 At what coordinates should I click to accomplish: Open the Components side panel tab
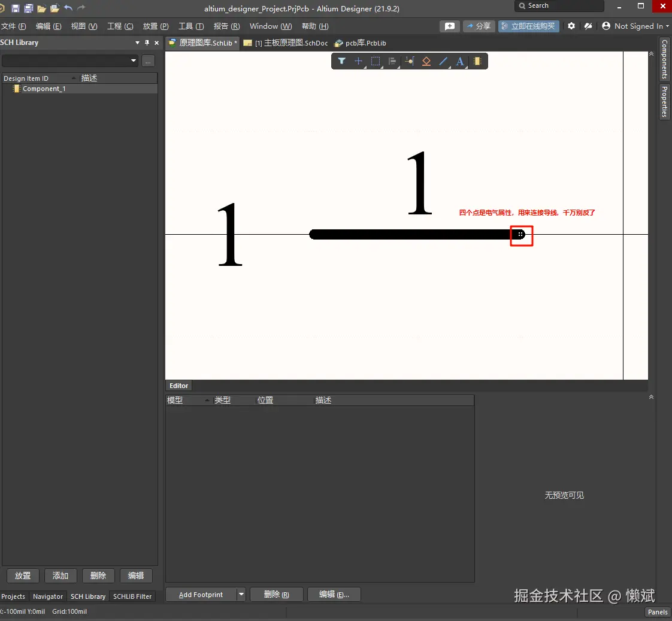click(664, 59)
